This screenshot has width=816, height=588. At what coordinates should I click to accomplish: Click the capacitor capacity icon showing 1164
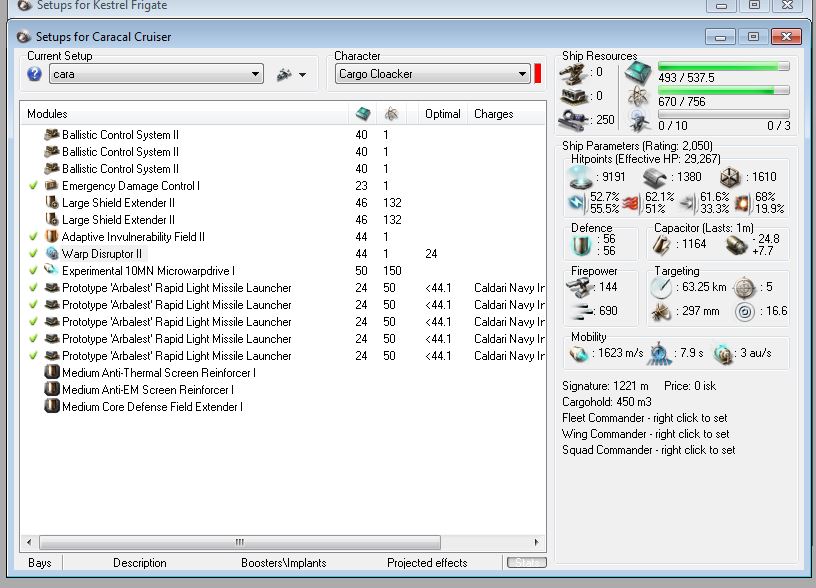point(661,245)
